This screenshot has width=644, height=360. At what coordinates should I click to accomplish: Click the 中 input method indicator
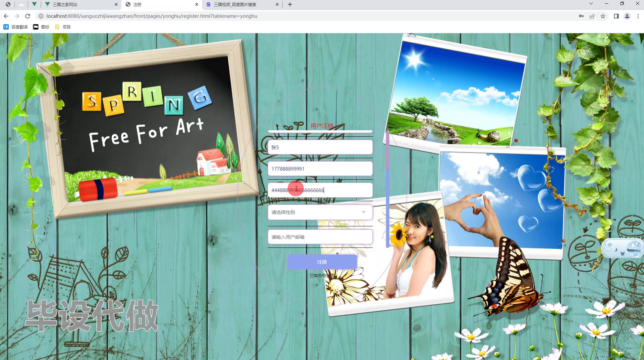(610, 245)
